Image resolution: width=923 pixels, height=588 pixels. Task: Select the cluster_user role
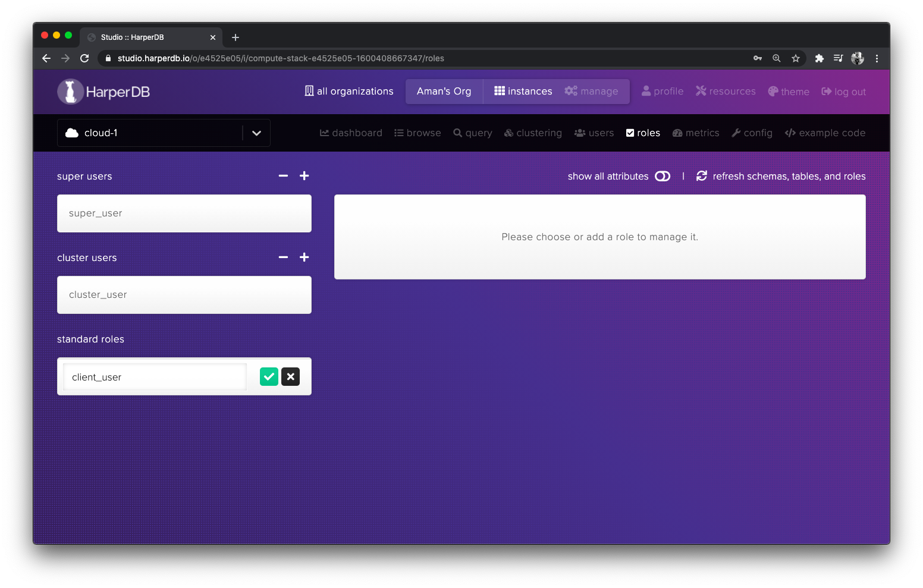coord(184,295)
